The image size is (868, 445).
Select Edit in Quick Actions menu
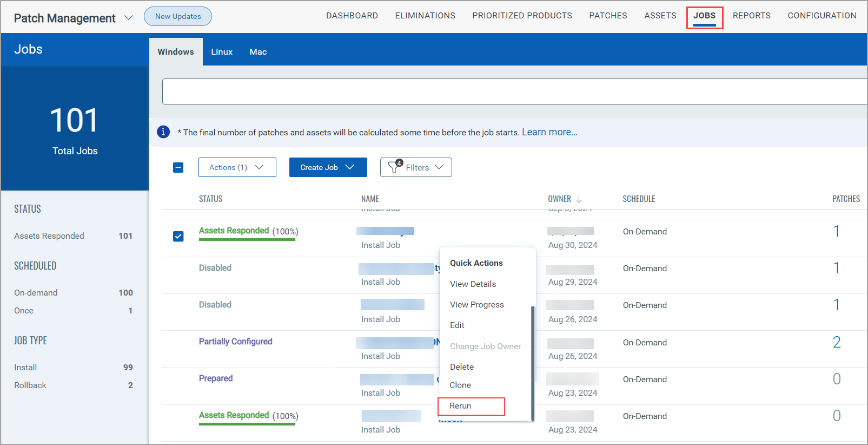[x=457, y=325]
